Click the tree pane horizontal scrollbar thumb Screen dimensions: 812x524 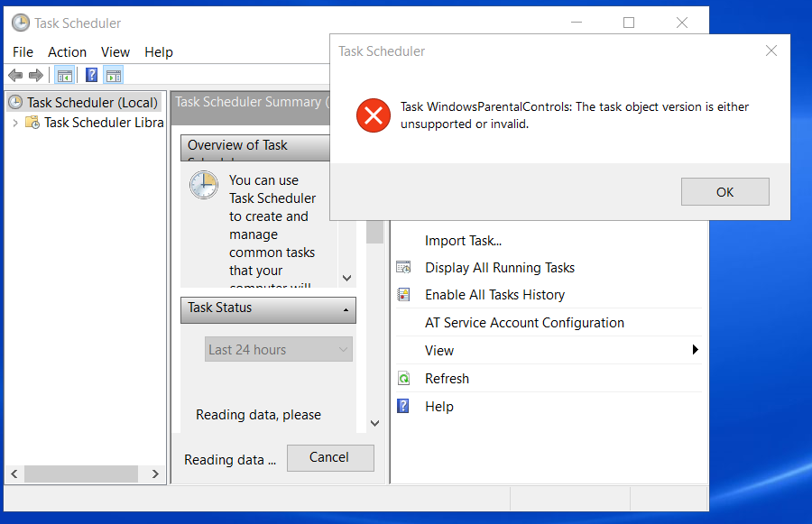tap(81, 473)
